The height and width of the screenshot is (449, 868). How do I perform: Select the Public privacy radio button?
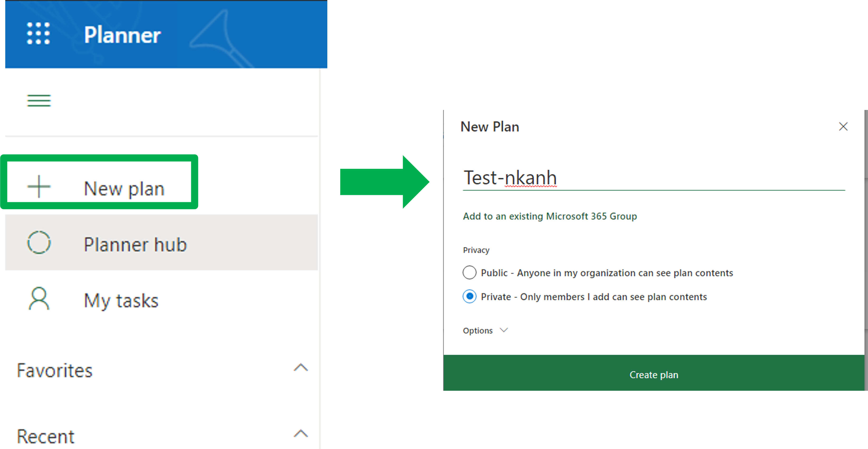[x=469, y=273]
